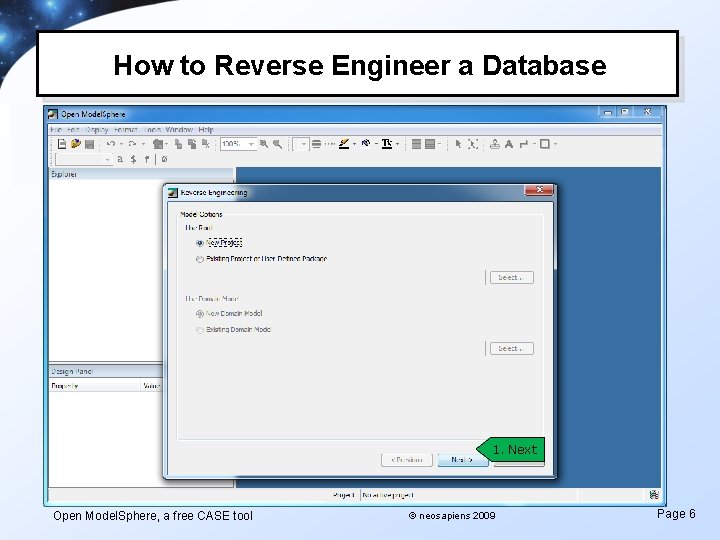
Task: Open the layout rows dropdown arrow
Action: pos(439,144)
